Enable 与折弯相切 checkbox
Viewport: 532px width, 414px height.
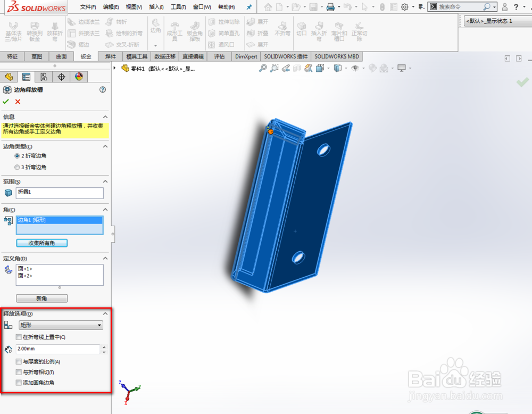click(x=19, y=372)
